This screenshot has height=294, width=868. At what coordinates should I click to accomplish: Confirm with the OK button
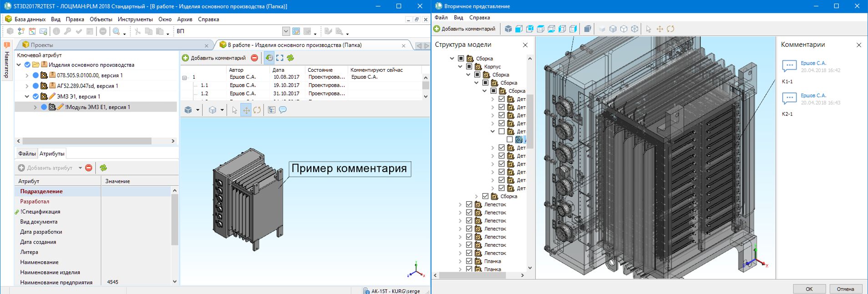tap(809, 289)
